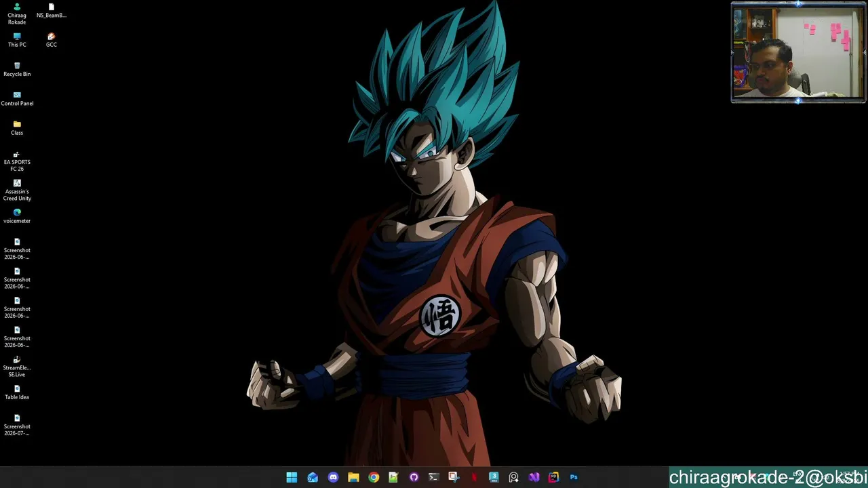Select the Control Panel desktop icon
Viewport: 868px width, 488px height.
17,99
